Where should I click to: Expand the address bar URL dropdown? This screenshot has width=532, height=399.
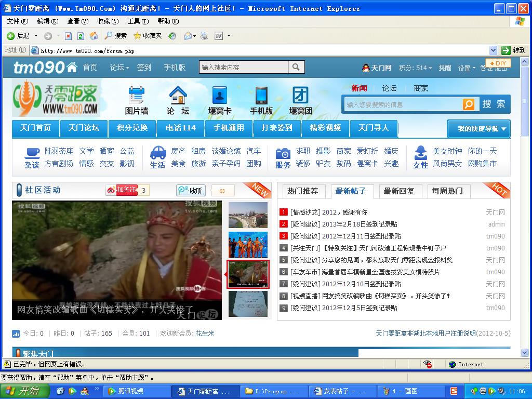(494, 50)
